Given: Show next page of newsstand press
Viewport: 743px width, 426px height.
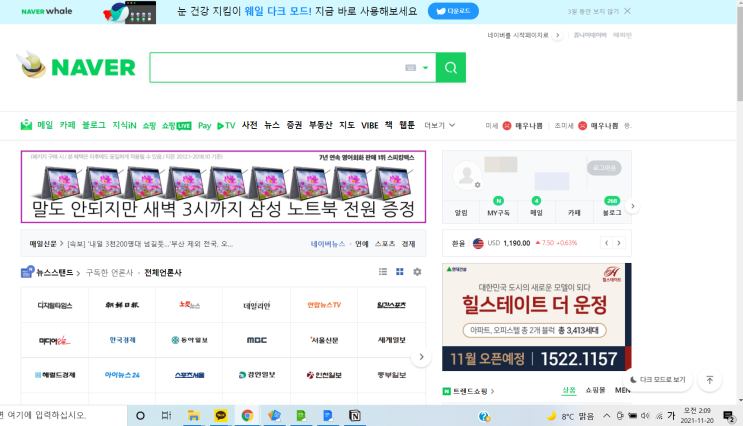Looking at the screenshot, I should click(421, 357).
